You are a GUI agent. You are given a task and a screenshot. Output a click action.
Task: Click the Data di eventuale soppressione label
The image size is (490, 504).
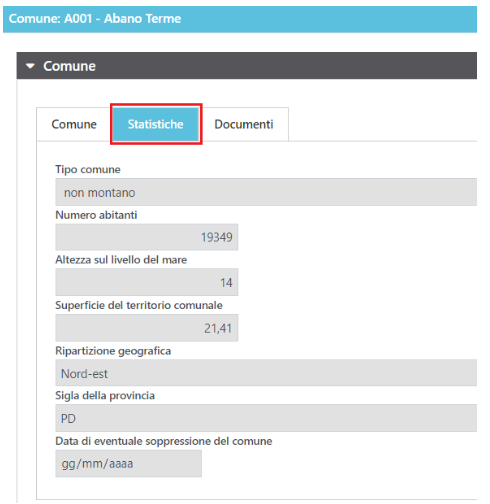(x=164, y=441)
